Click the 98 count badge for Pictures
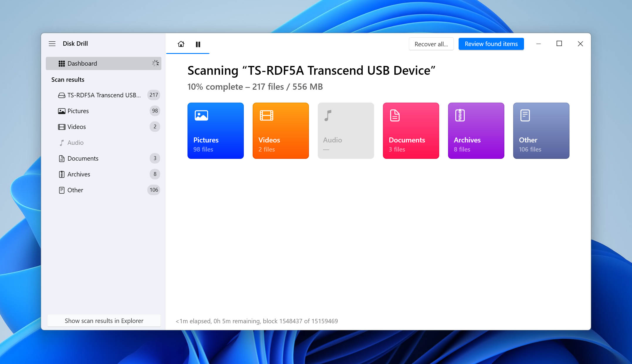 coord(155,111)
